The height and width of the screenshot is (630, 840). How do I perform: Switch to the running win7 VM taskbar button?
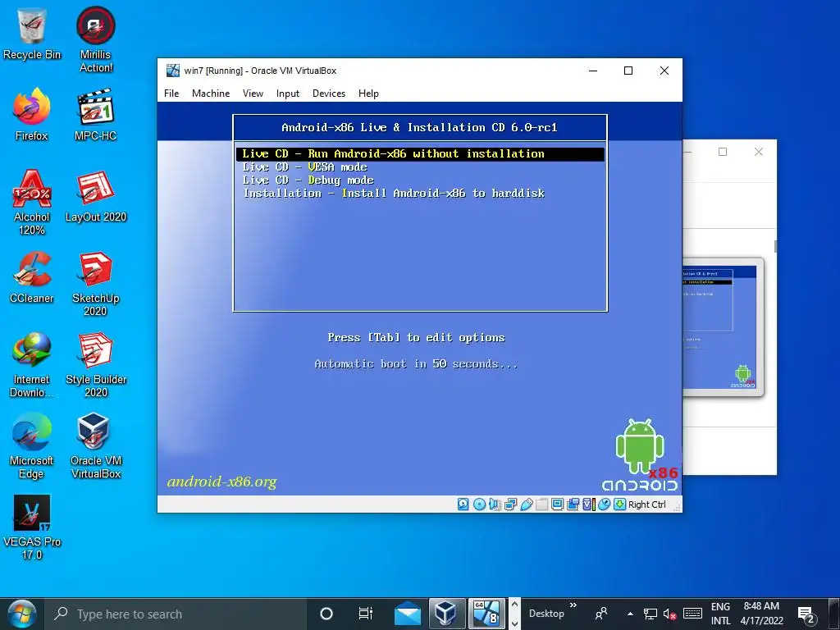click(486, 614)
